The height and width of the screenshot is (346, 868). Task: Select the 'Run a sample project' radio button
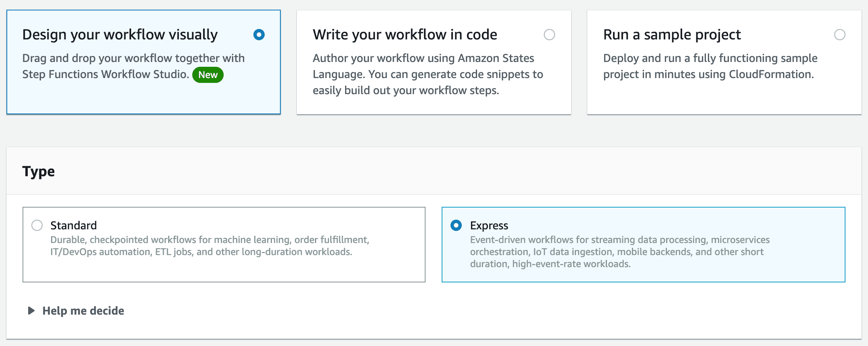click(840, 35)
